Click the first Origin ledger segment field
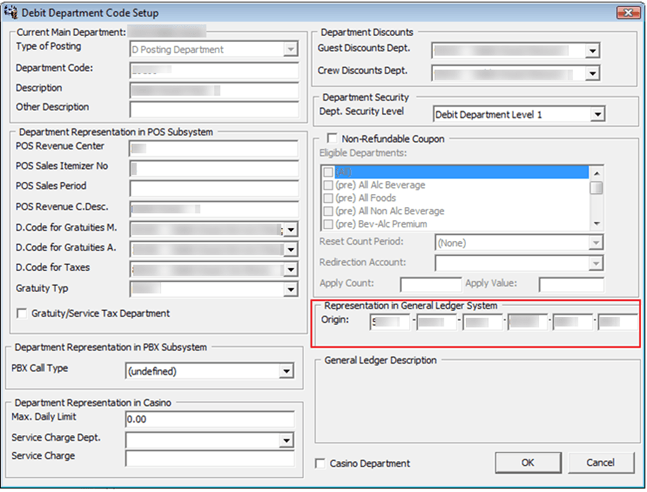 390,322
